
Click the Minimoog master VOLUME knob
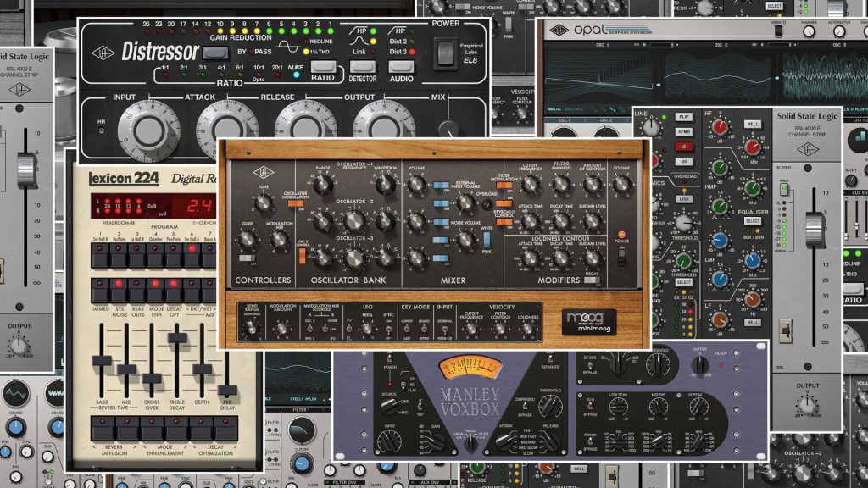click(621, 184)
